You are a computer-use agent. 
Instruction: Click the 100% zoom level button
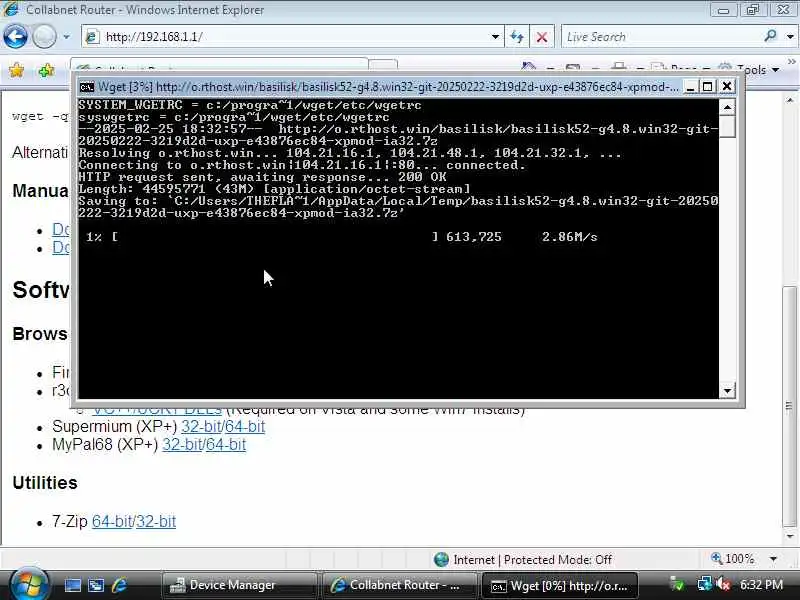[x=733, y=559]
